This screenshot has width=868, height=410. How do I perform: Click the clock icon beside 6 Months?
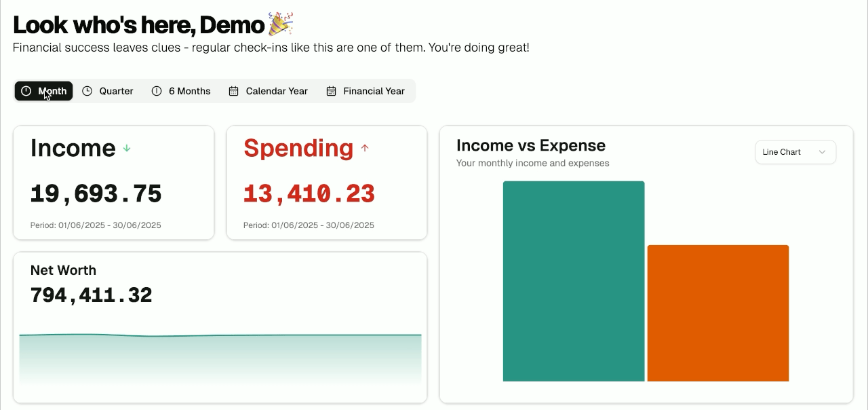pos(157,91)
